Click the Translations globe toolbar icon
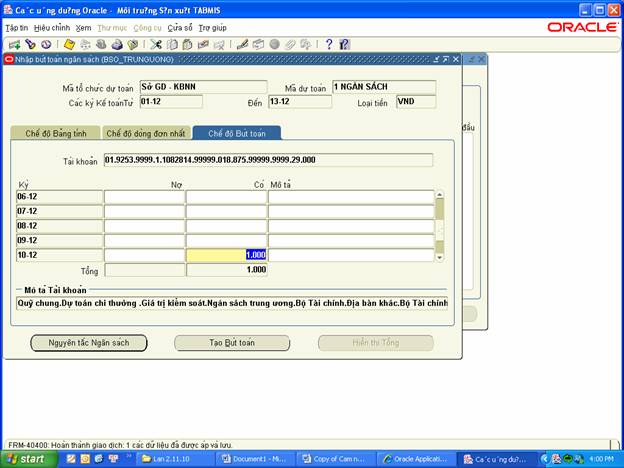Screen dimensions: 624x468 274,45
